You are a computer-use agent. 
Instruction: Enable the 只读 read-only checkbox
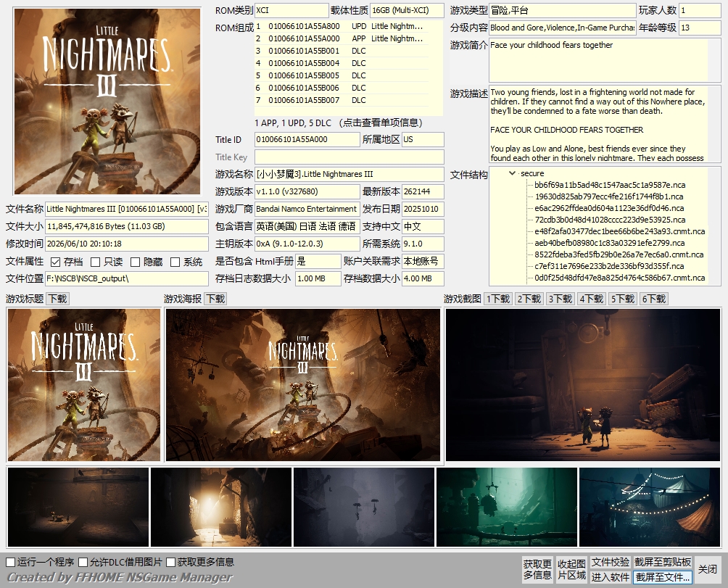coord(95,262)
